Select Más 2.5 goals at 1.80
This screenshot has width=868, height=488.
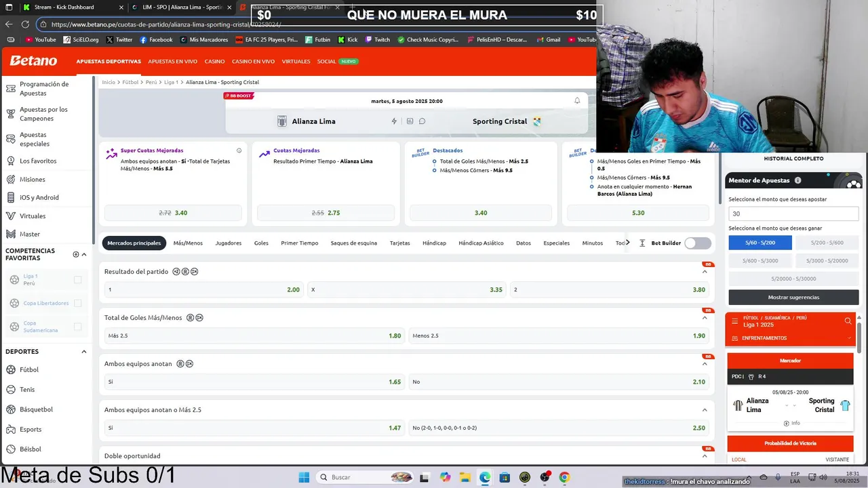(x=254, y=335)
